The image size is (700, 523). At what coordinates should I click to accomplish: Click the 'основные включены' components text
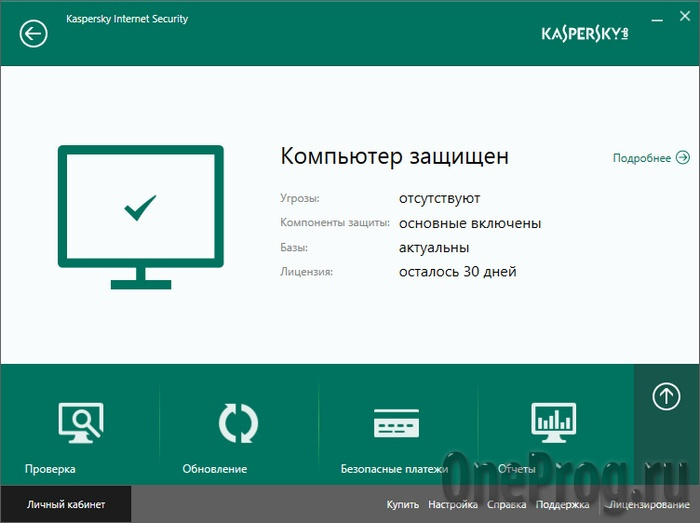[470, 223]
